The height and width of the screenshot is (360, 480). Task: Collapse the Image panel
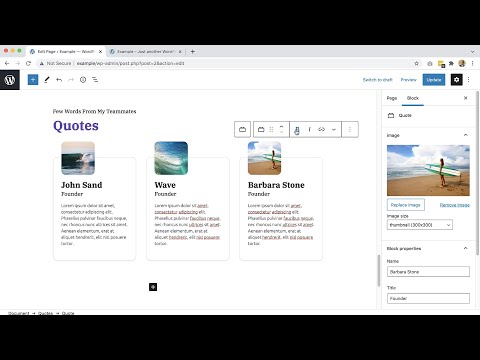tap(466, 135)
